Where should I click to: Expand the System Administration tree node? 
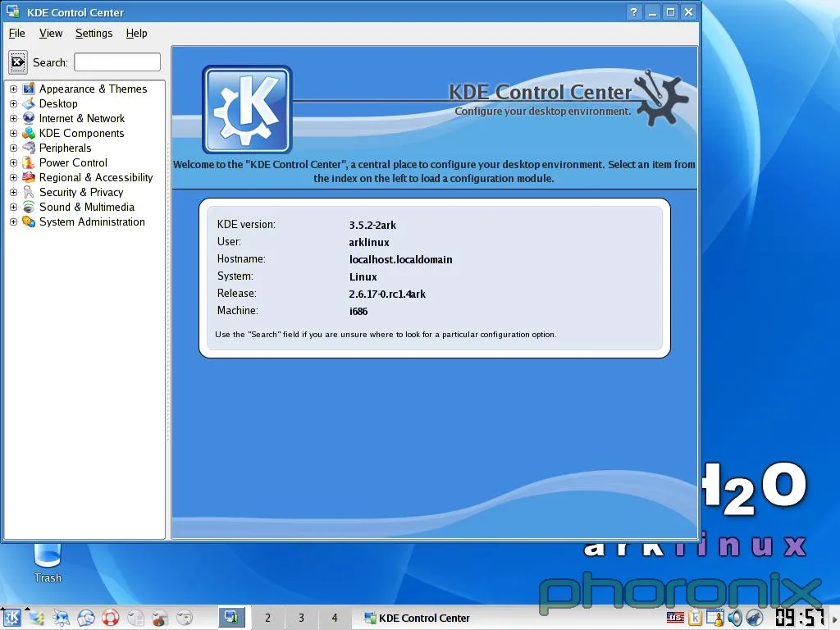[13, 221]
